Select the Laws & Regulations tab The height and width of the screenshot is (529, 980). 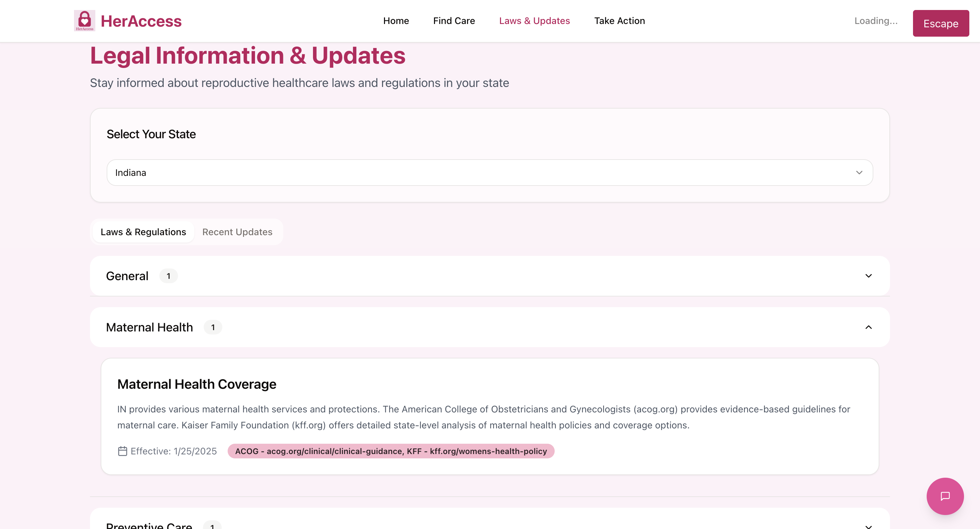tap(143, 232)
